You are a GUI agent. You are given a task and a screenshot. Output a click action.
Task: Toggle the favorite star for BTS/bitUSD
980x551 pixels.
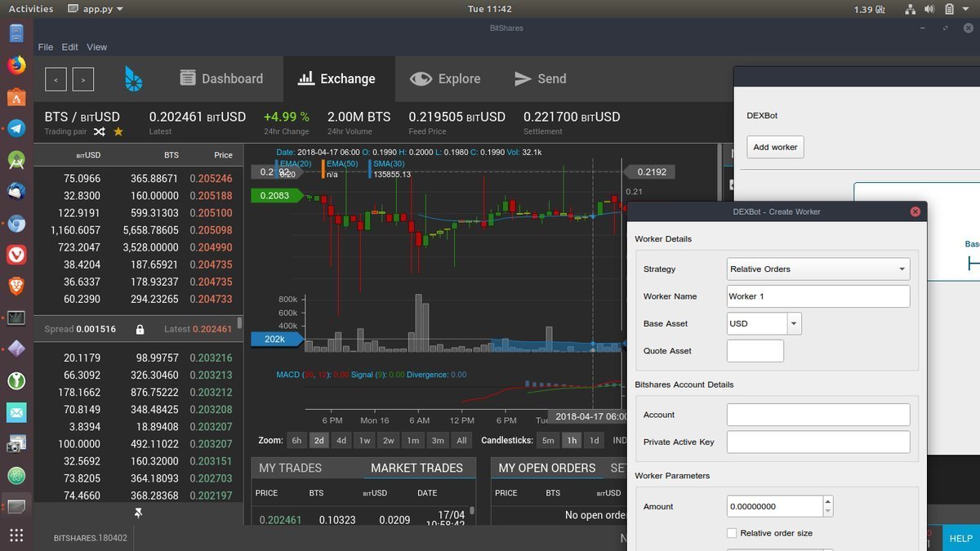118,131
